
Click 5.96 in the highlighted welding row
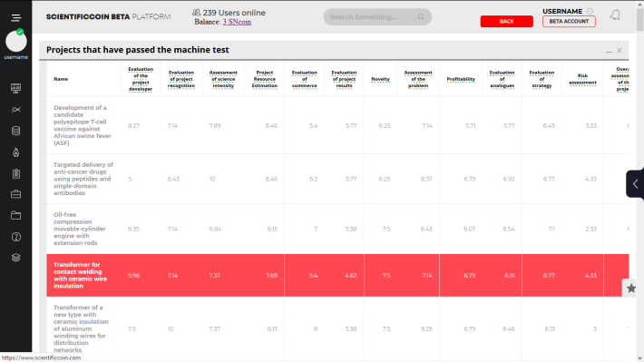click(133, 275)
